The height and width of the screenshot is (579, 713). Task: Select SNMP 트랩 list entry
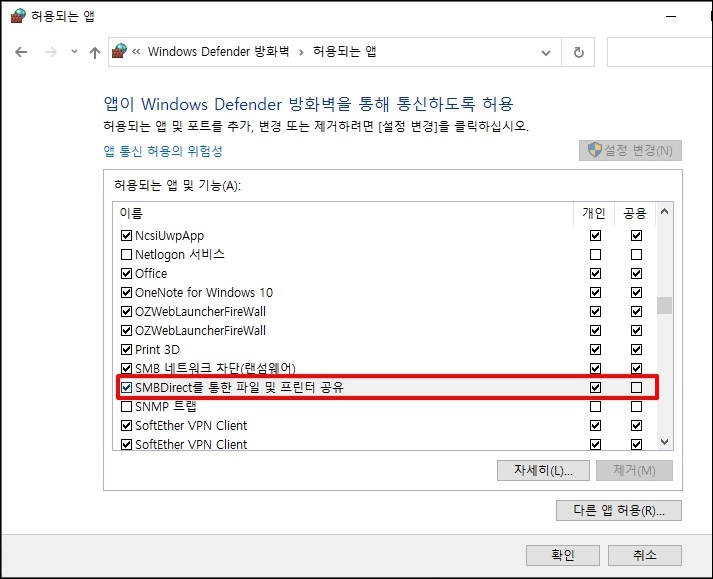(166, 406)
